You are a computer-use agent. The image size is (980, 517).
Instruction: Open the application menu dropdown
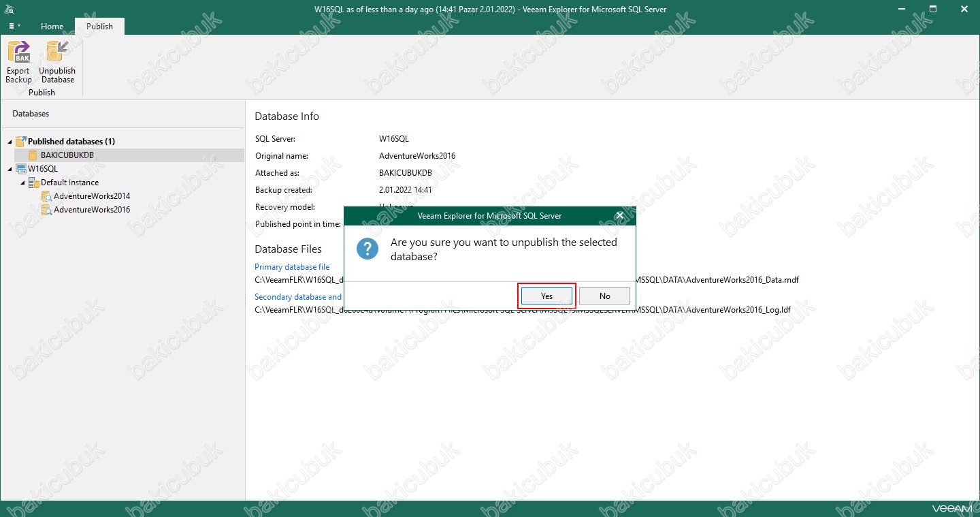[x=14, y=26]
